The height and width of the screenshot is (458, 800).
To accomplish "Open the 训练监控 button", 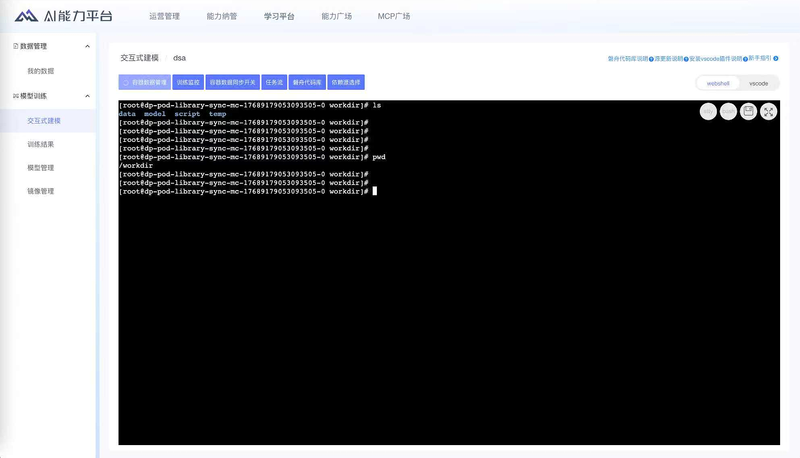I will (x=188, y=82).
